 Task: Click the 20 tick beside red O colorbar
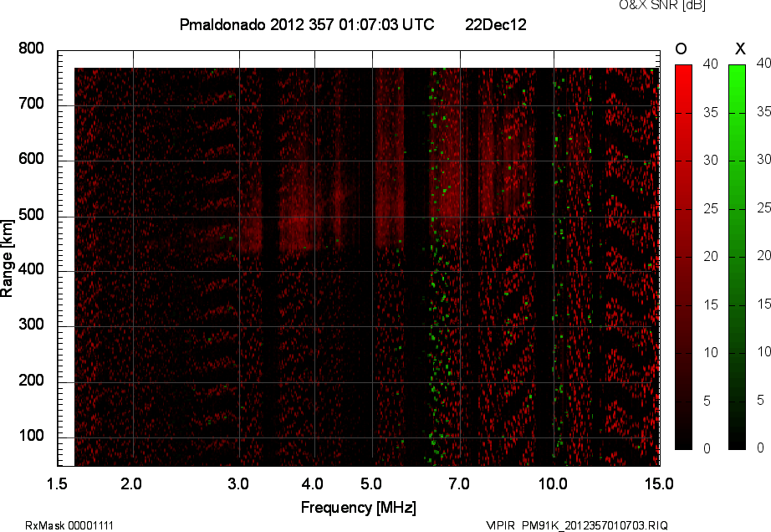(709, 256)
